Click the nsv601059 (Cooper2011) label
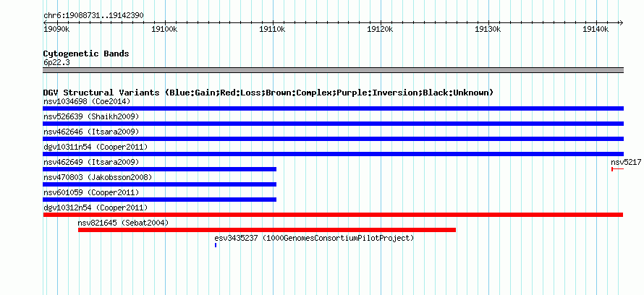The height and width of the screenshot is (295, 644). point(91,192)
